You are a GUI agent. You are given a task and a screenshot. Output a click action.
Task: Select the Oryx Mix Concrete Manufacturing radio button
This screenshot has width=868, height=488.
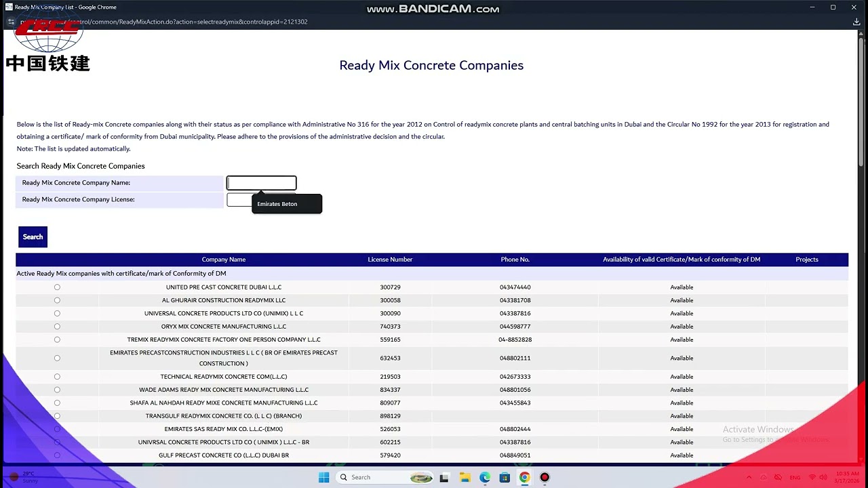[57, 327]
